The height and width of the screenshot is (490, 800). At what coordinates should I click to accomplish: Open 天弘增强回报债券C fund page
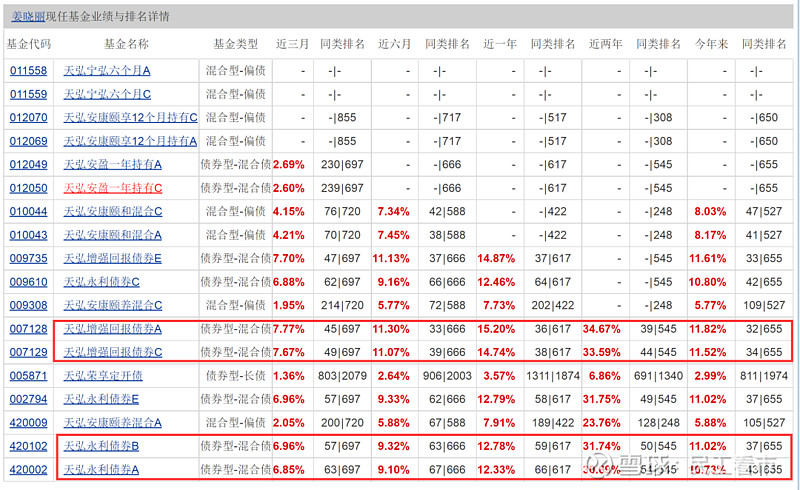(113, 352)
